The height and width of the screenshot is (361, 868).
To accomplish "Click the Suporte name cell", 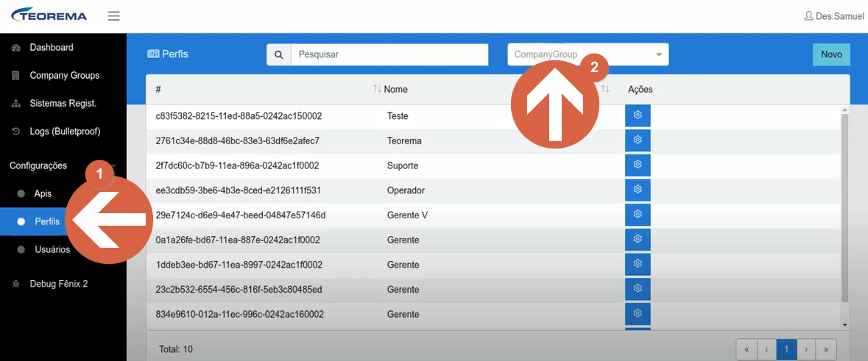I will (403, 166).
